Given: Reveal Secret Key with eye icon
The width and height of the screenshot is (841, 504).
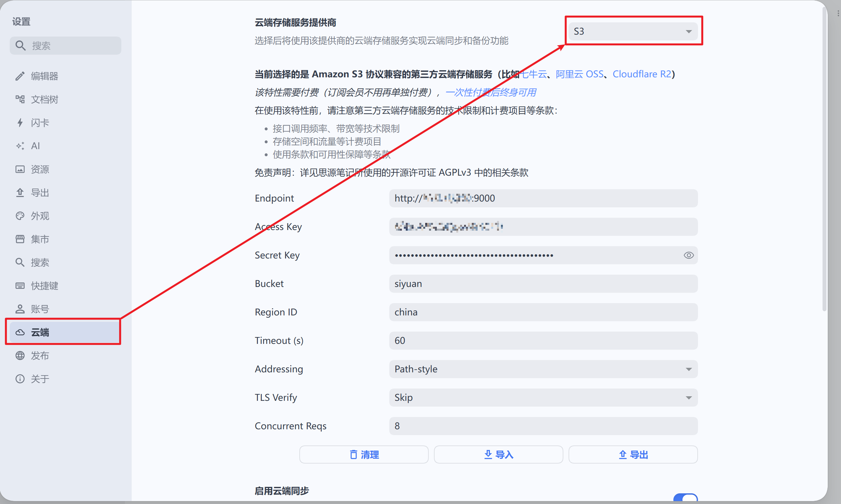Looking at the screenshot, I should pos(689,255).
